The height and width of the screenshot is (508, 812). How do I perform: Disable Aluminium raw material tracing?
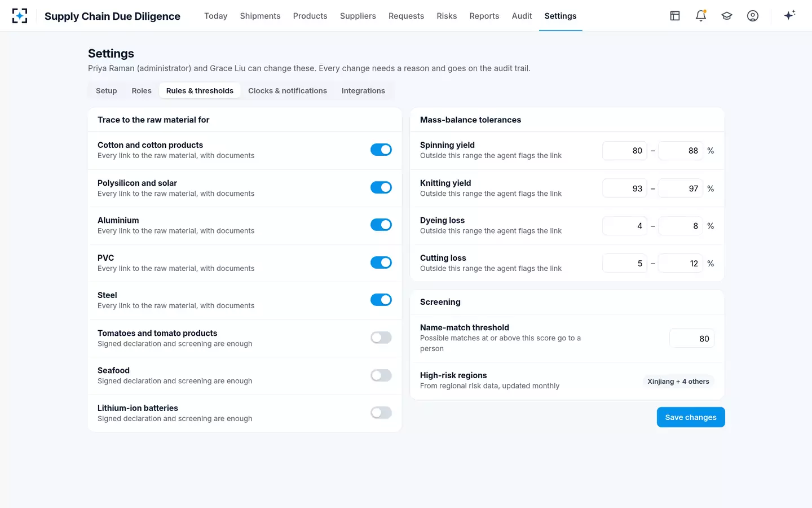(x=381, y=225)
